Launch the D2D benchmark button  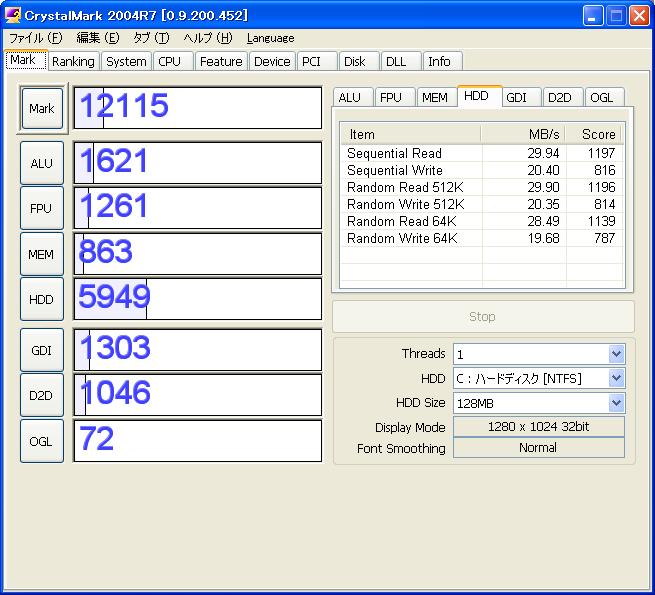42,395
